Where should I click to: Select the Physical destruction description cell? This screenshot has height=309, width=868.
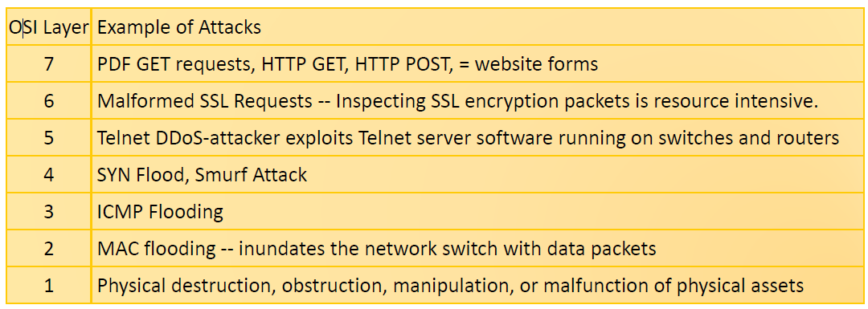coord(476,285)
